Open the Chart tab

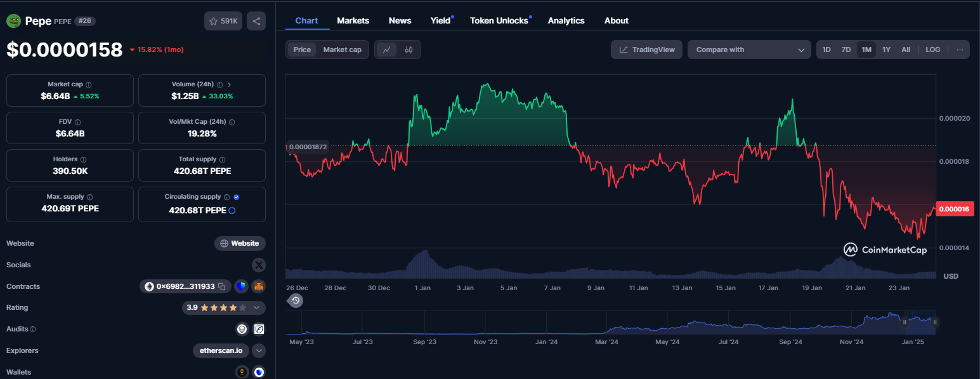[307, 20]
